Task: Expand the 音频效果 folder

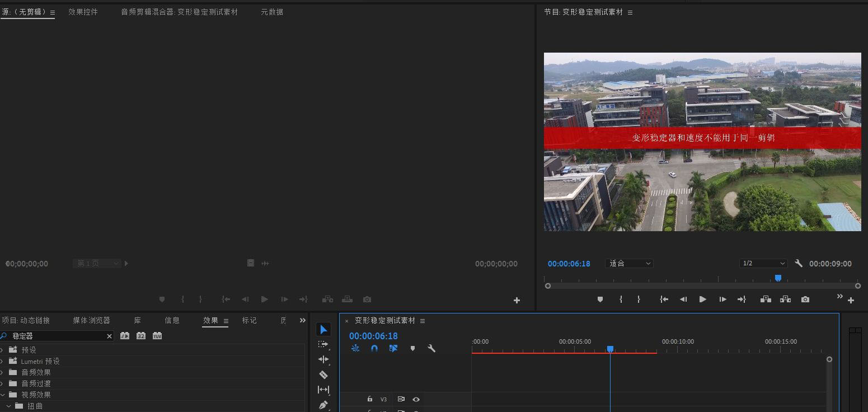Action: point(2,372)
